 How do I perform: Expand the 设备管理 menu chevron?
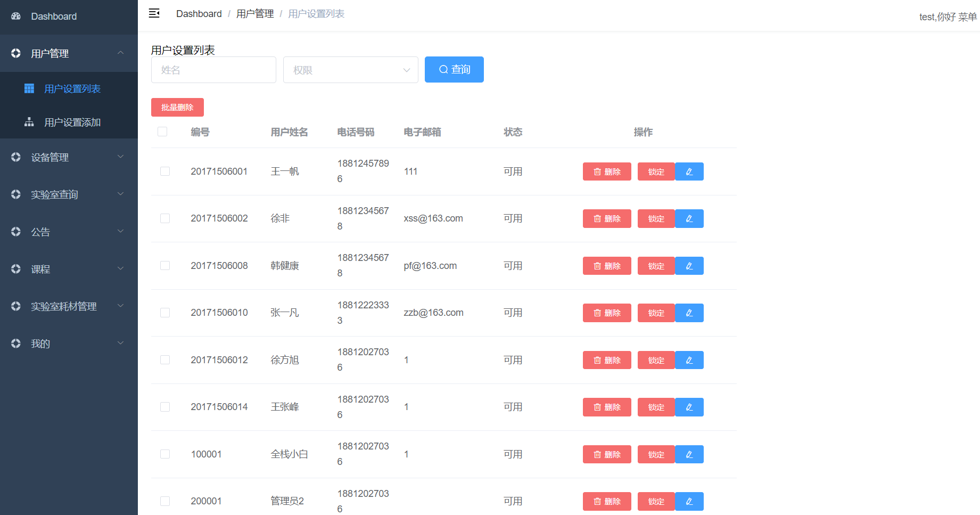(121, 157)
